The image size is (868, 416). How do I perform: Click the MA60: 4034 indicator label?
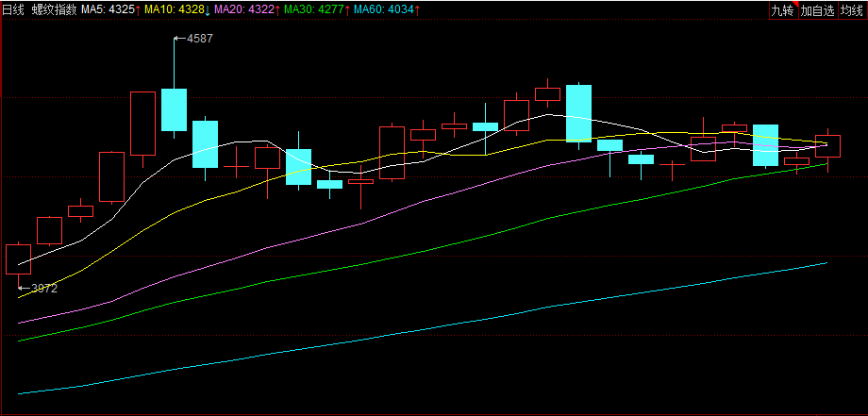pos(387,10)
